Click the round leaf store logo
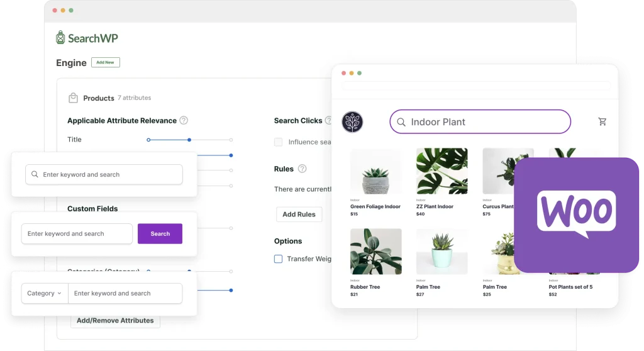The height and width of the screenshot is (351, 644). point(352,121)
